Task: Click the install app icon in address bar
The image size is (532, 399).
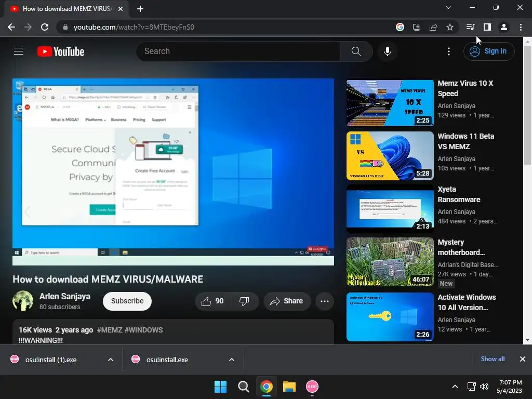Action: (x=417, y=27)
